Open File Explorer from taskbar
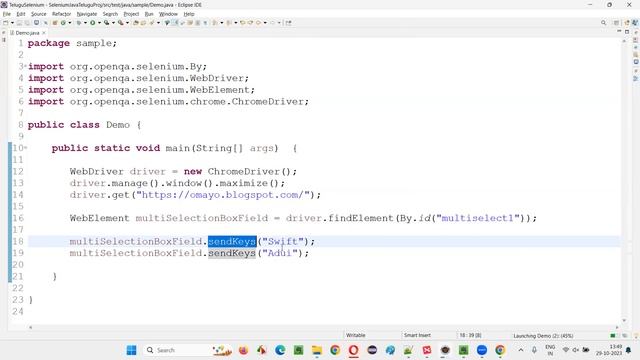Viewport: 640px width, 360px height. point(317,350)
